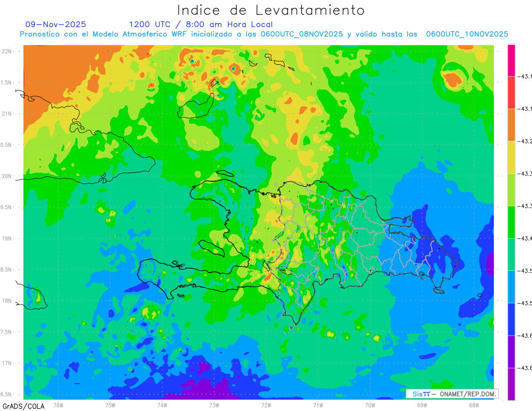The width and height of the screenshot is (532, 411).
Task: Choose the bright green colorbar segment
Action: (x=511, y=222)
